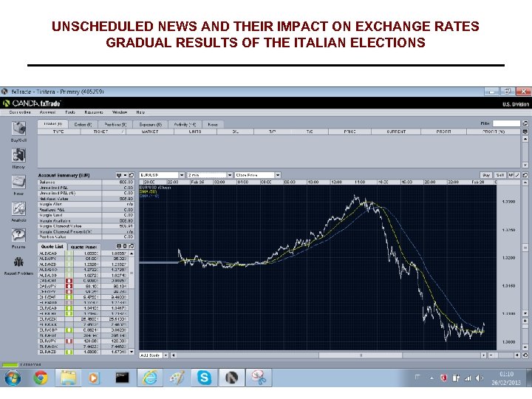Open the EUR/USD currency pair dropdown
The image size is (532, 399).
(182, 175)
